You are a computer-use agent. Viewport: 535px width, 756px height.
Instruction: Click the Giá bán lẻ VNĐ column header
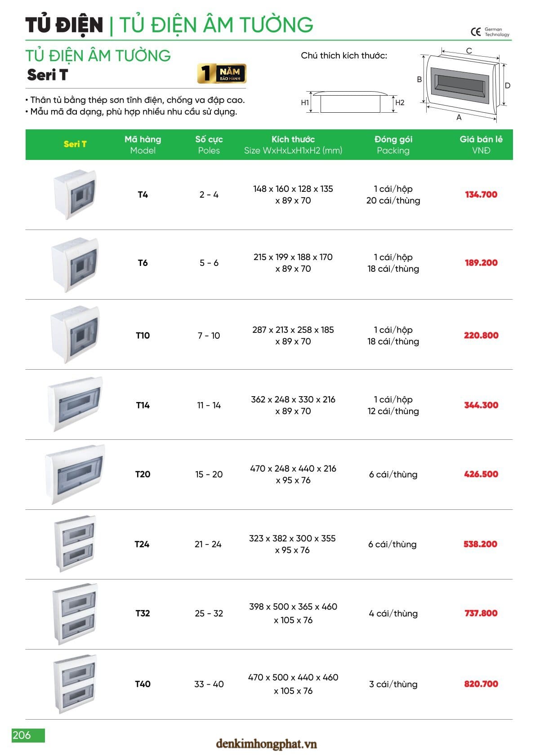(x=481, y=145)
